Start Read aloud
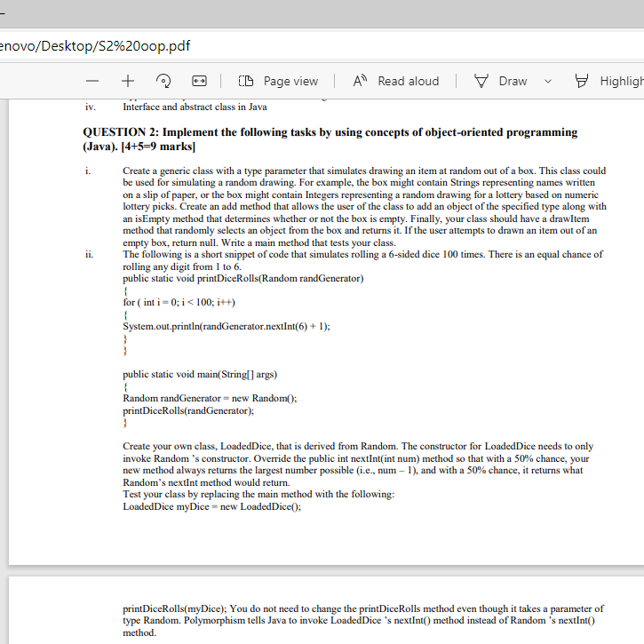 [396, 81]
